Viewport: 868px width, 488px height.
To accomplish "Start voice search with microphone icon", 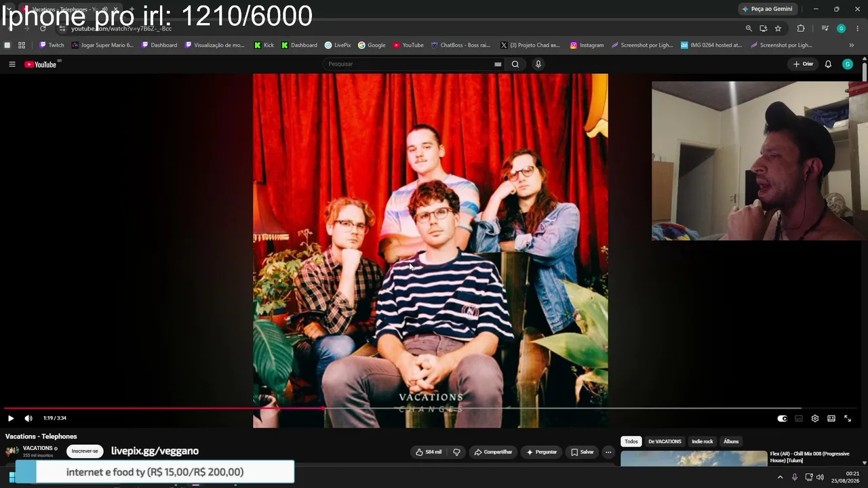I will coord(538,64).
